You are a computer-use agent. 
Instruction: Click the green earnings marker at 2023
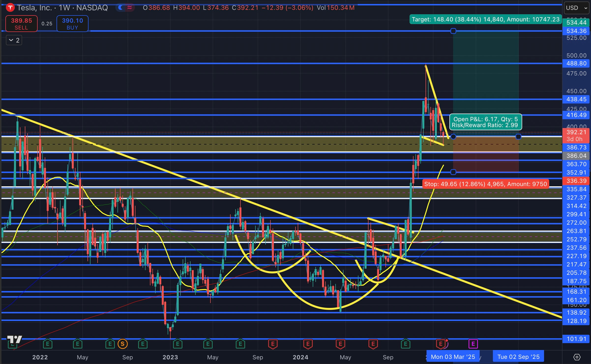tap(177, 344)
